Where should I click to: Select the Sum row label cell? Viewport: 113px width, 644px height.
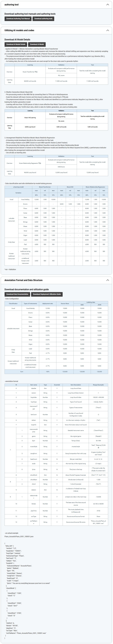click(x=22, y=372)
